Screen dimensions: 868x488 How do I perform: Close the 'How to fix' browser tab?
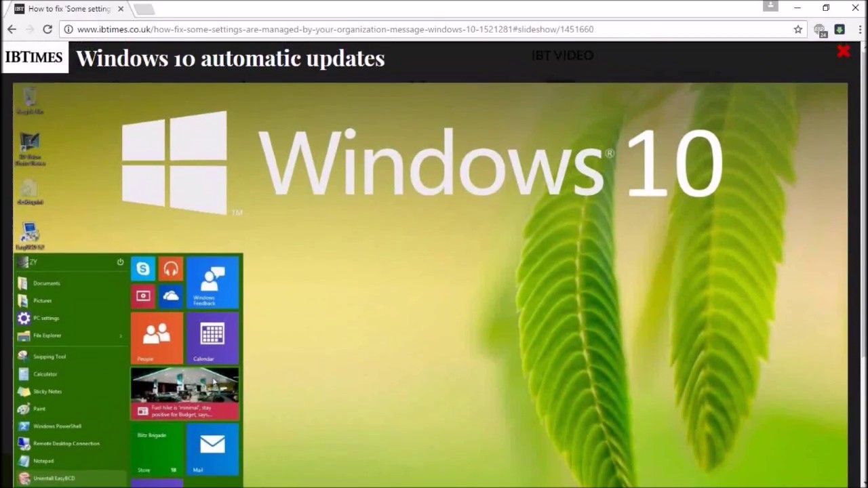click(x=121, y=9)
